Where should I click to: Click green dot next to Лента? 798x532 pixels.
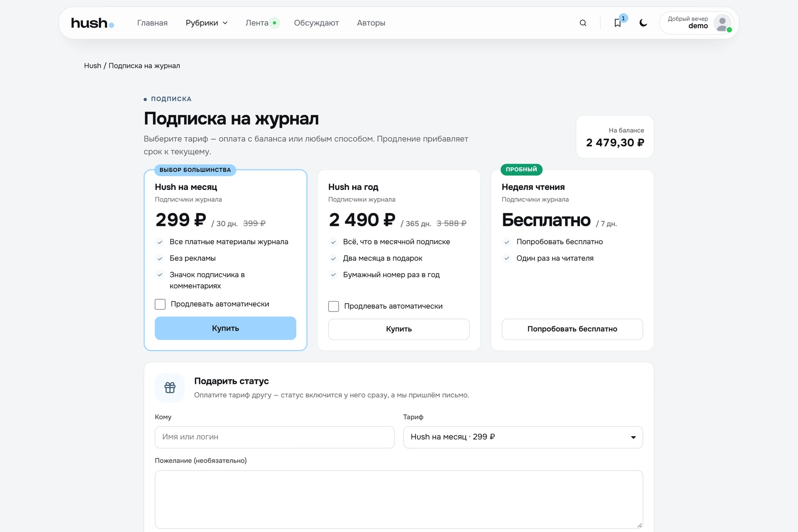pyautogui.click(x=274, y=23)
